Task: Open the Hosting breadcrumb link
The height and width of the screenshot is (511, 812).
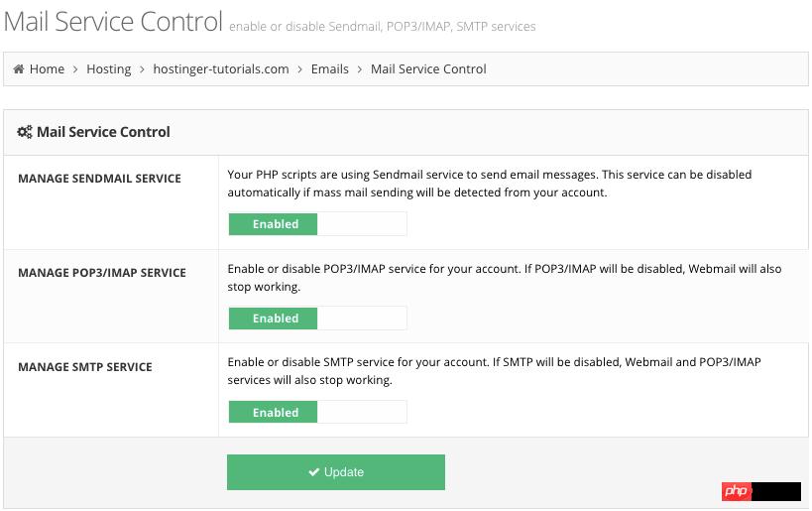Action: tap(109, 69)
